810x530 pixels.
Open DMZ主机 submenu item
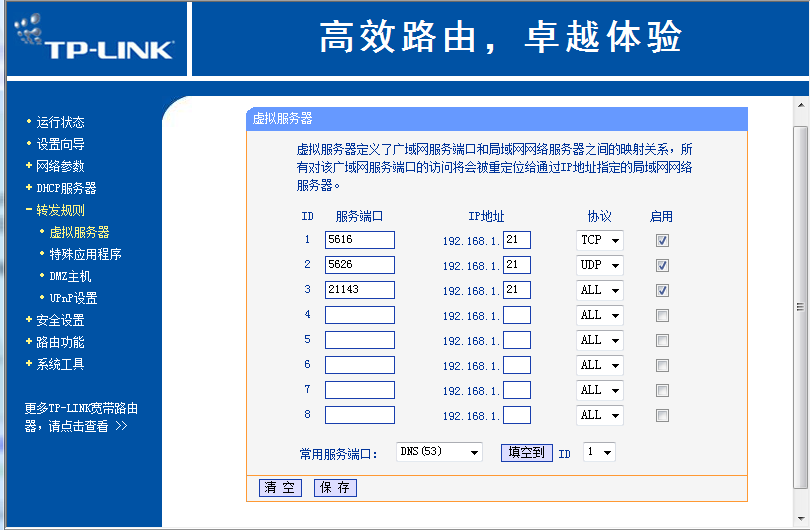tap(70, 276)
